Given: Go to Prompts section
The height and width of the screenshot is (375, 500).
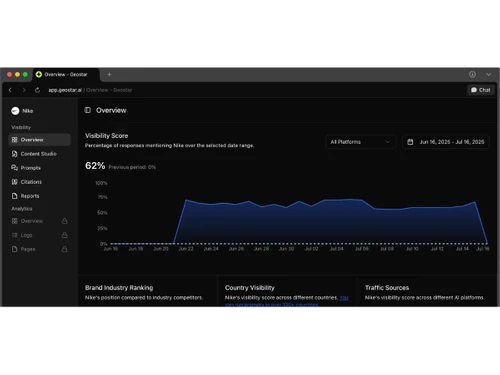Looking at the screenshot, I should [39, 168].
